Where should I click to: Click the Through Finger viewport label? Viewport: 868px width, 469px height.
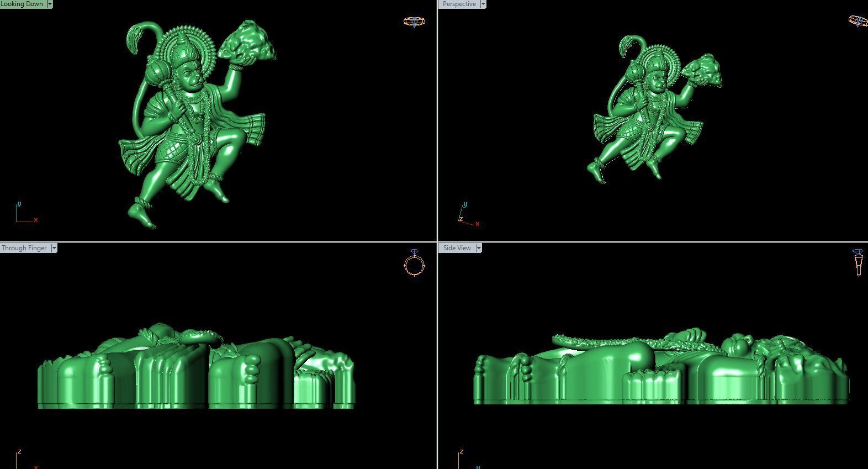(25, 248)
